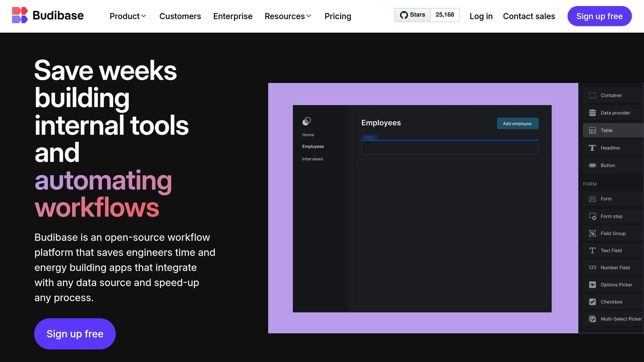Viewport: 644px width, 362px height.
Task: Click the 'Number Field' component label
Action: click(x=615, y=268)
